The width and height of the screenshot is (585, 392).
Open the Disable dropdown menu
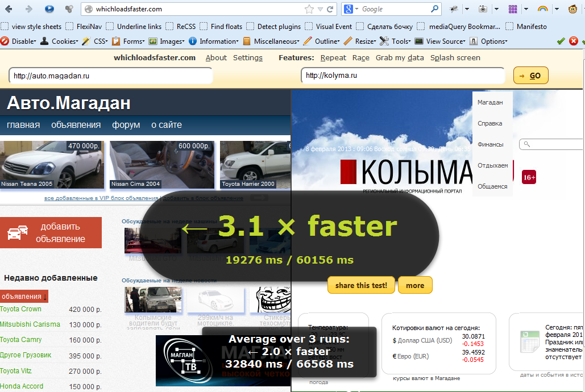[19, 41]
